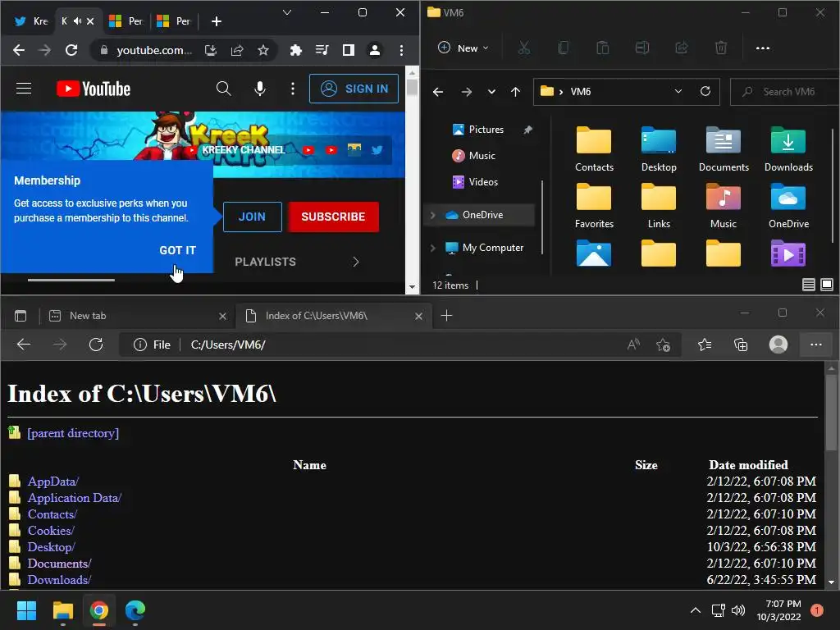The width and height of the screenshot is (840, 630).
Task: Expand address bar history dropdown in File Explorer
Action: (678, 91)
